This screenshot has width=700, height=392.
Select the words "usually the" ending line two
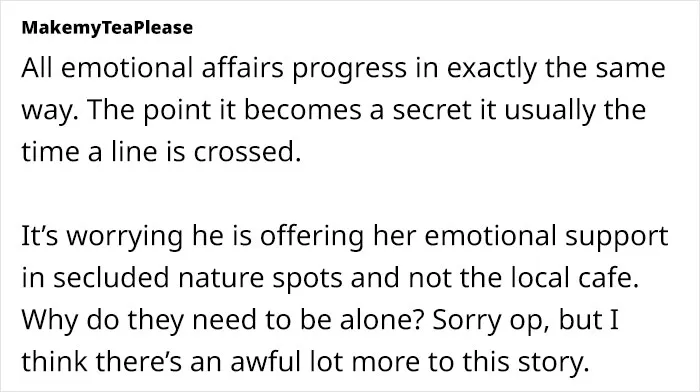(x=575, y=110)
